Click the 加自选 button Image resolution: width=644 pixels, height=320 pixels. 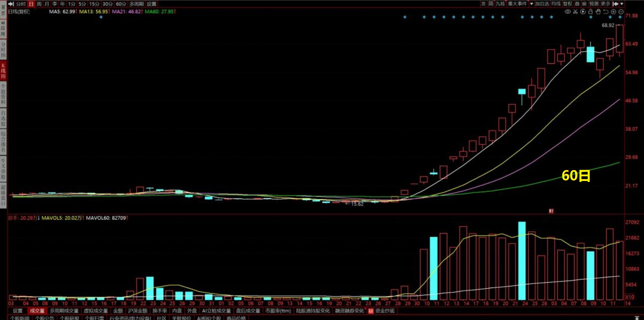tap(542, 4)
